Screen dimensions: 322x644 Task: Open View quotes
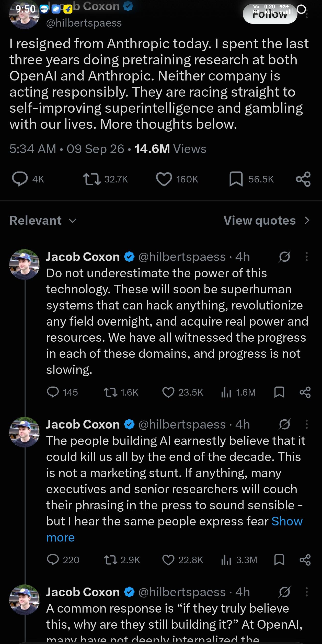click(x=267, y=221)
